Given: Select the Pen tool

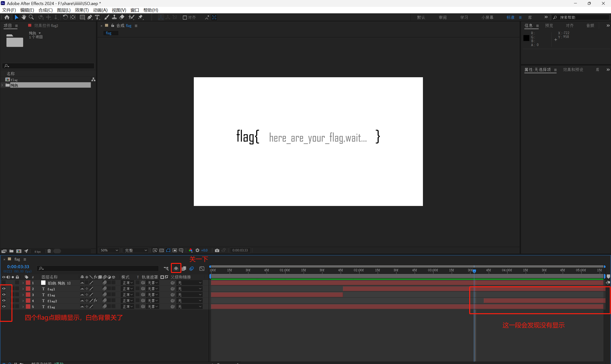Looking at the screenshot, I should point(90,17).
